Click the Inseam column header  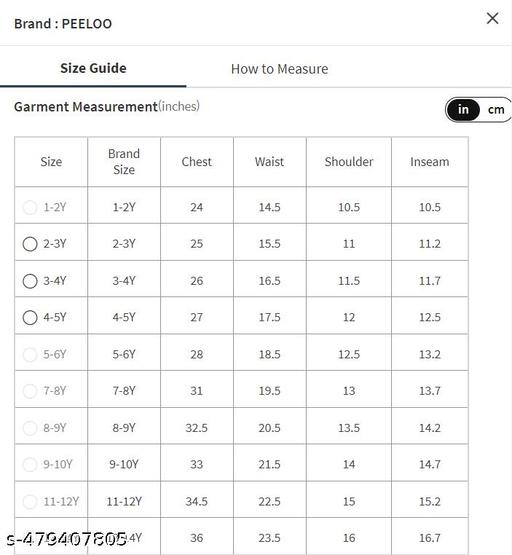(430, 162)
